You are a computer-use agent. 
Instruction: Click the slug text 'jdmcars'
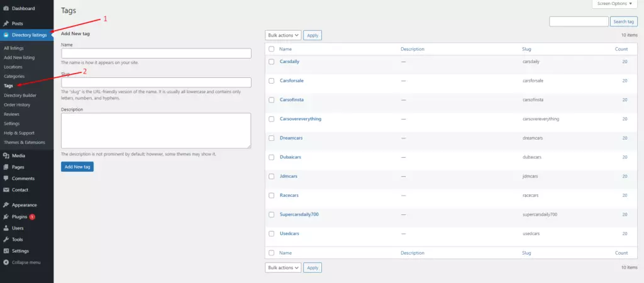pyautogui.click(x=530, y=176)
